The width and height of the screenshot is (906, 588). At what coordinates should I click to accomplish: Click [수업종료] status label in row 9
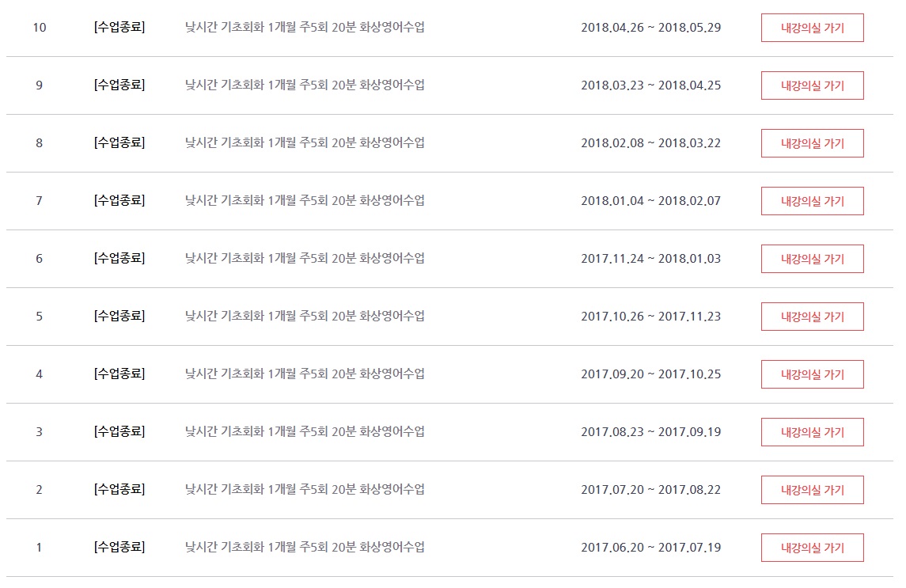click(119, 85)
